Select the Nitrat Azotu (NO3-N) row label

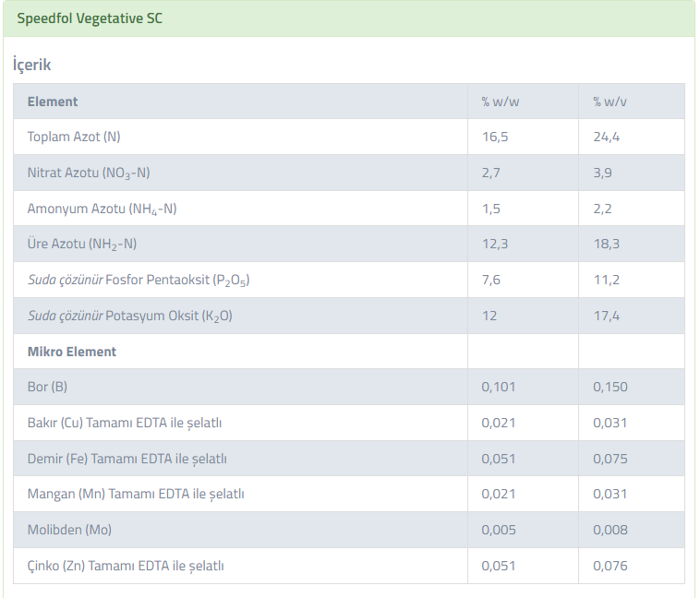pyautogui.click(x=89, y=173)
